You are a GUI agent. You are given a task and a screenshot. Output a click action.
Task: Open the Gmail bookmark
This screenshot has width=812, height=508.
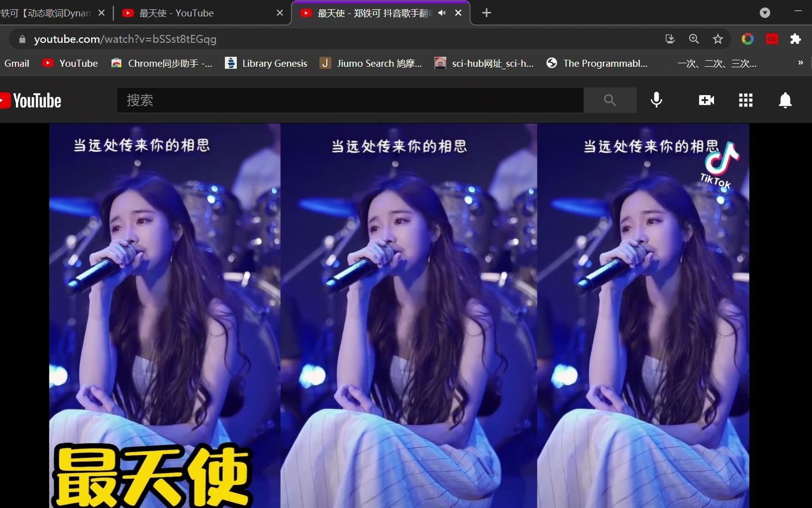17,63
